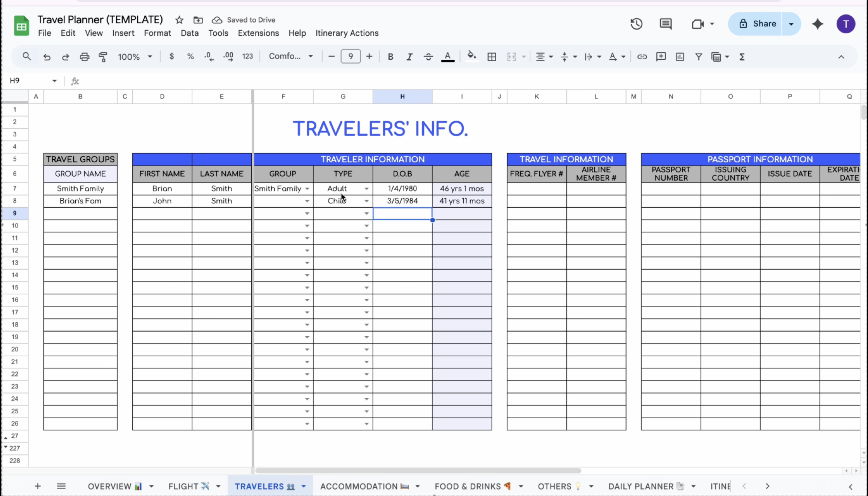Viewport: 868px width, 496px height.
Task: Create a filter on the sheet
Action: 698,57
